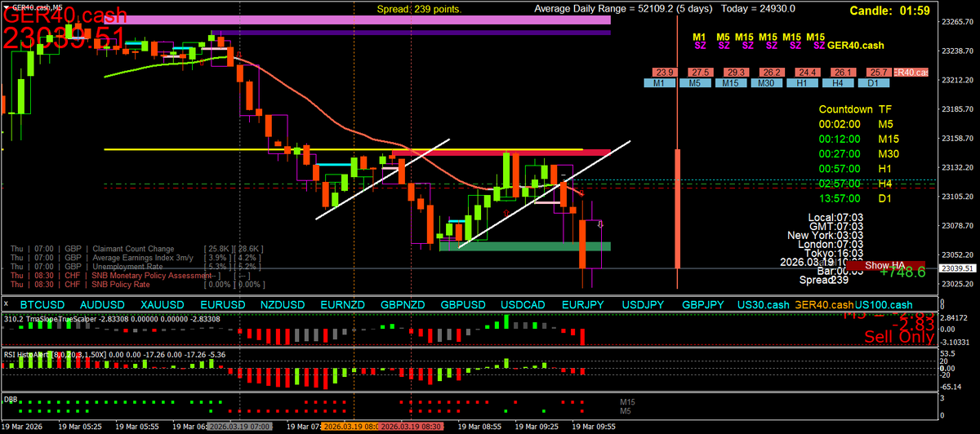Screen dimensions: 980x434
Task: Click the 26.2 value box above M30
Action: click(x=773, y=73)
